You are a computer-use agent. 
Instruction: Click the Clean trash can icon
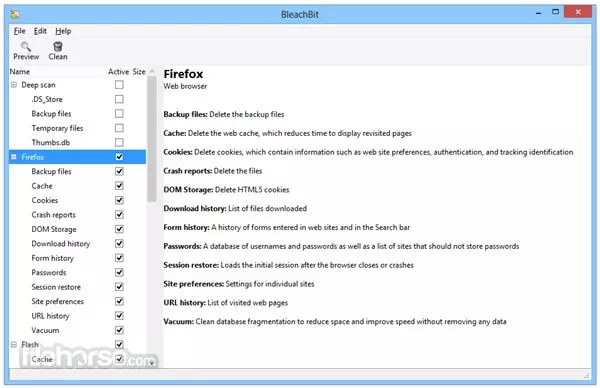tap(58, 47)
